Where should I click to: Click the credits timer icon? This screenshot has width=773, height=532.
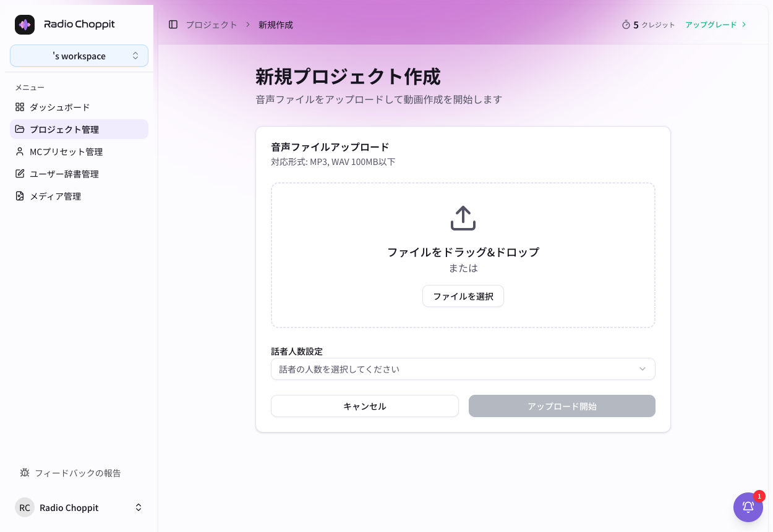coord(626,25)
